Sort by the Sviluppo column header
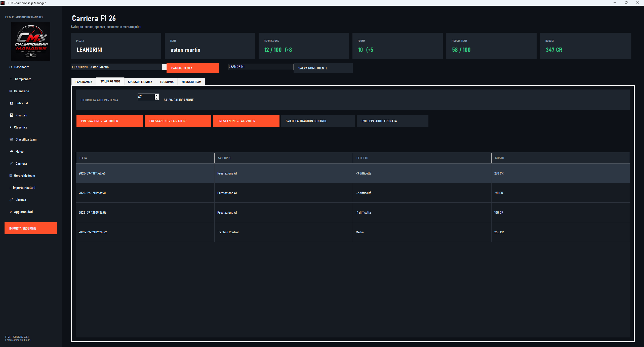The image size is (644, 347). point(284,158)
